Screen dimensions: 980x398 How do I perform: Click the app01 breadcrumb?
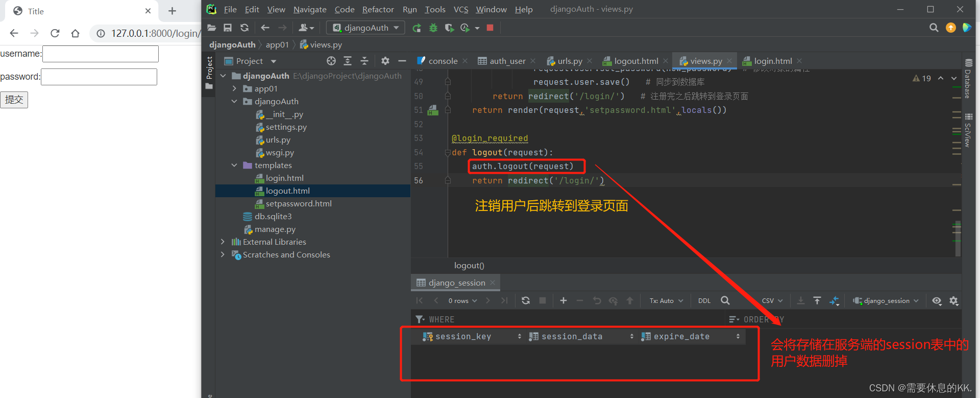point(277,45)
